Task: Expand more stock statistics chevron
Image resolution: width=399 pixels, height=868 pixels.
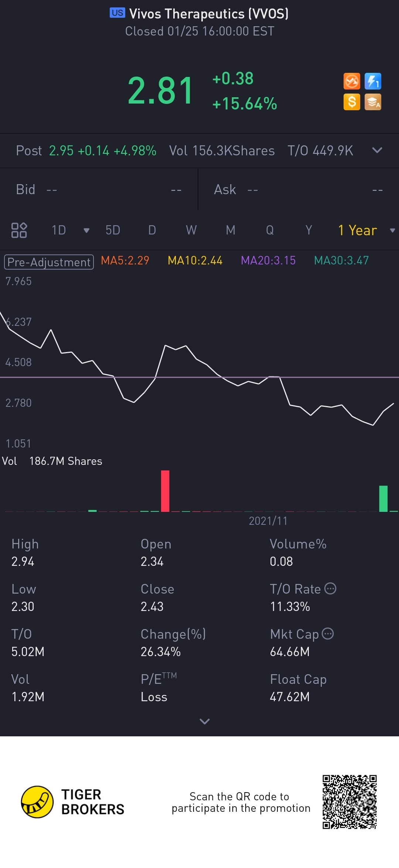Action: pyautogui.click(x=204, y=721)
